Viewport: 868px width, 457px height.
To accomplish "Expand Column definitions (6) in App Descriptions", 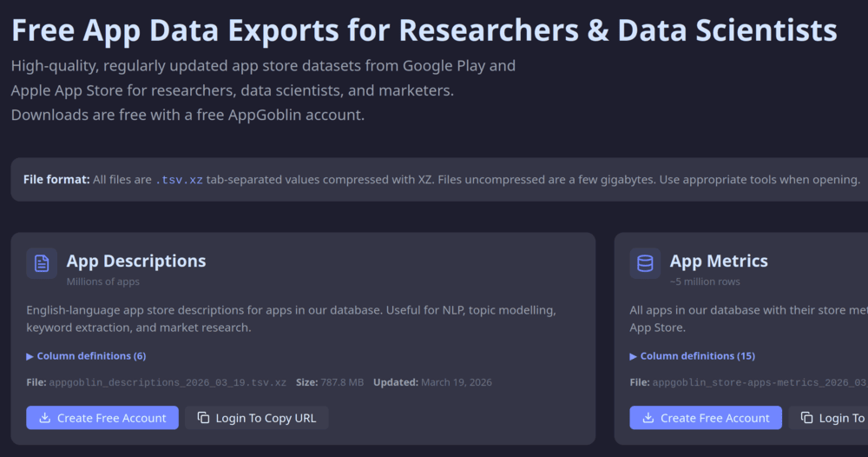I will pos(86,355).
